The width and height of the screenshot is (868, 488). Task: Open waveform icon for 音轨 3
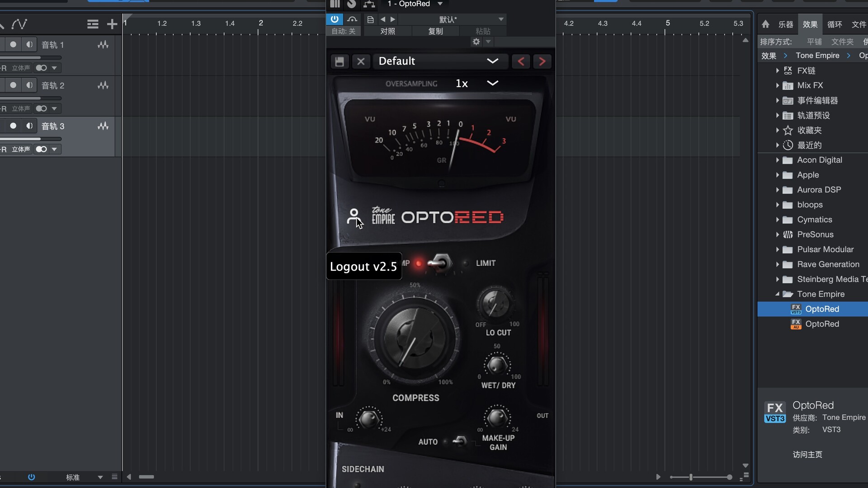[x=103, y=126]
